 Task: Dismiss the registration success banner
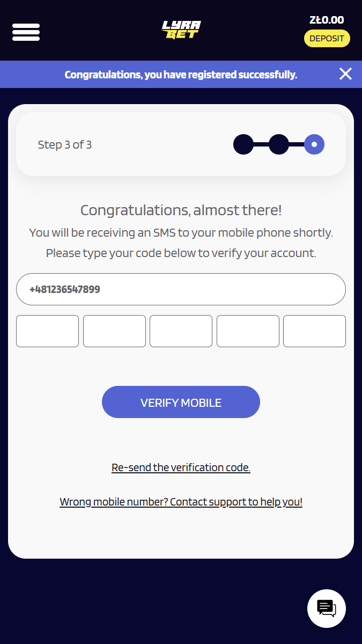click(x=345, y=74)
